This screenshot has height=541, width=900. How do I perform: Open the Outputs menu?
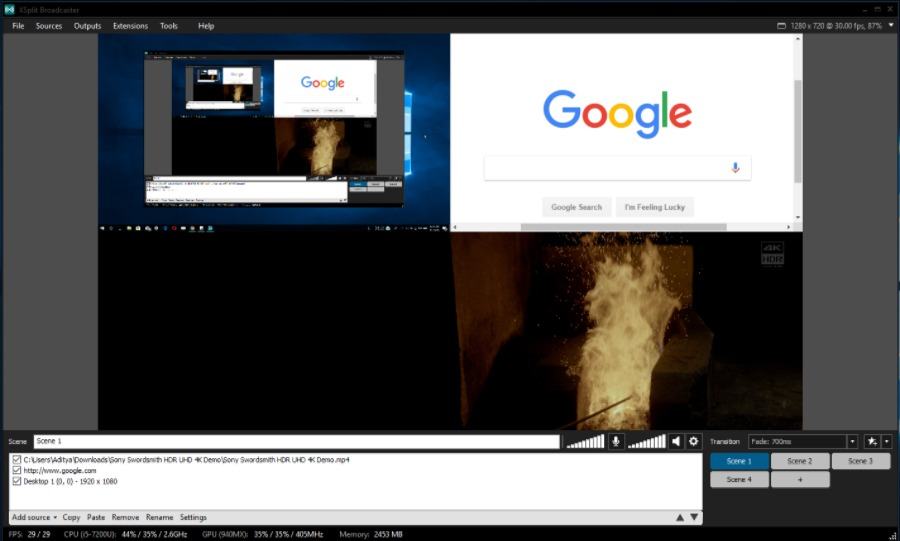tap(87, 25)
